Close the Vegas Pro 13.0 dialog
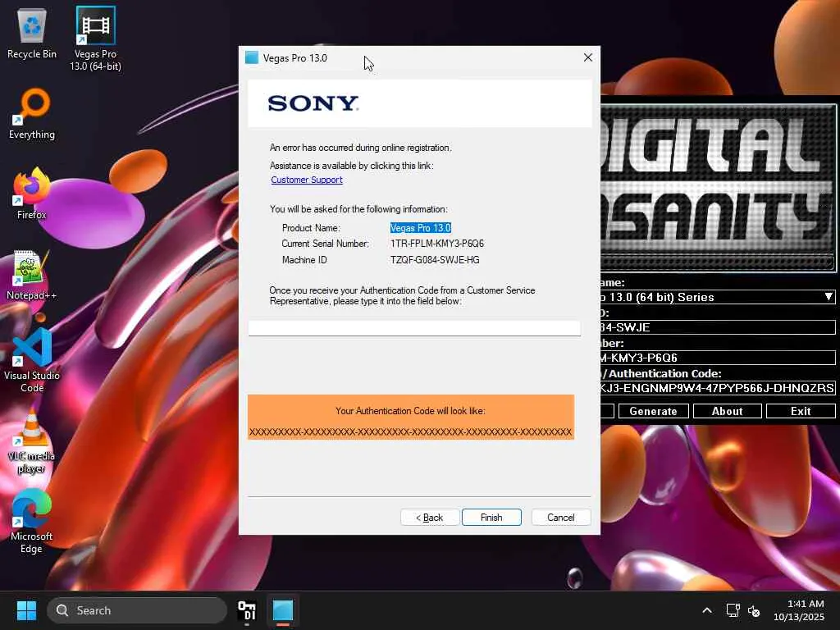 [587, 57]
